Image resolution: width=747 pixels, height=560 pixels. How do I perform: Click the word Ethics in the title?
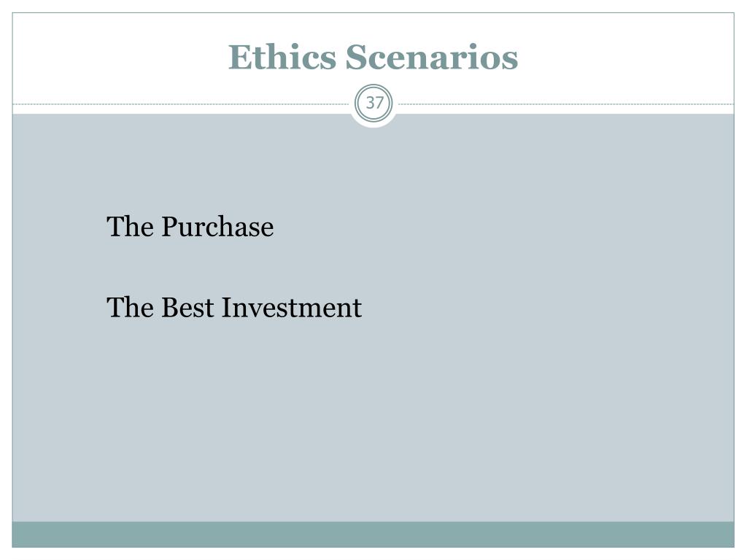tap(282, 57)
